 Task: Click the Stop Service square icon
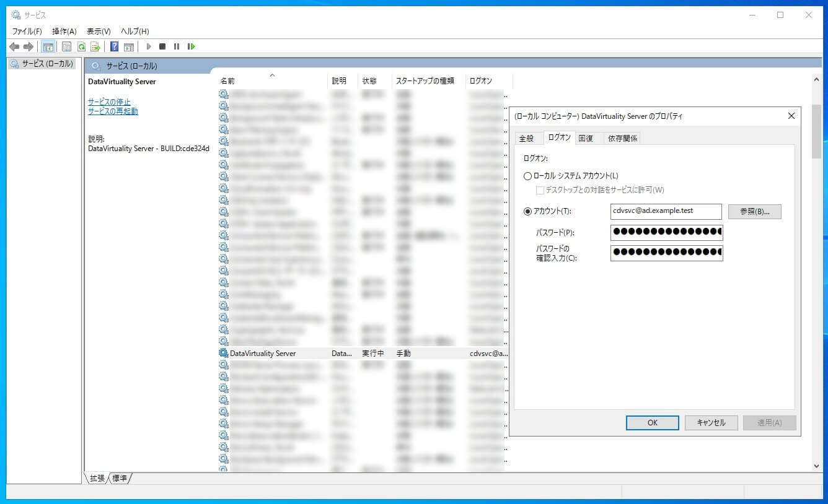162,46
